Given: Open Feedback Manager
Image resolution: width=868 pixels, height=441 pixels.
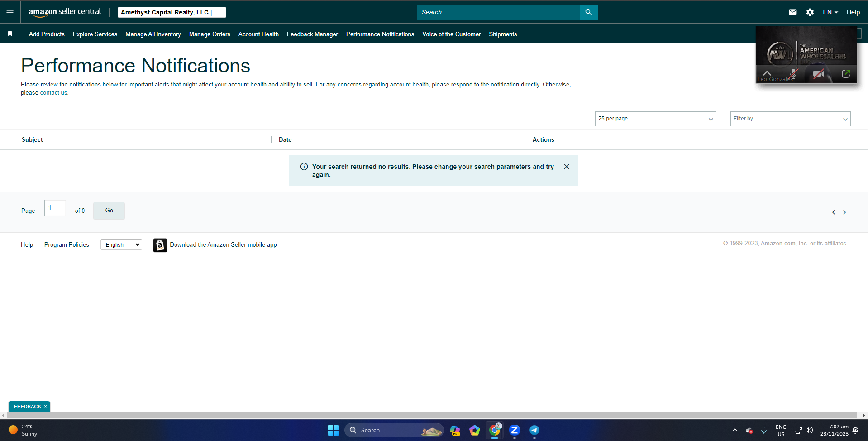Looking at the screenshot, I should click(x=312, y=34).
